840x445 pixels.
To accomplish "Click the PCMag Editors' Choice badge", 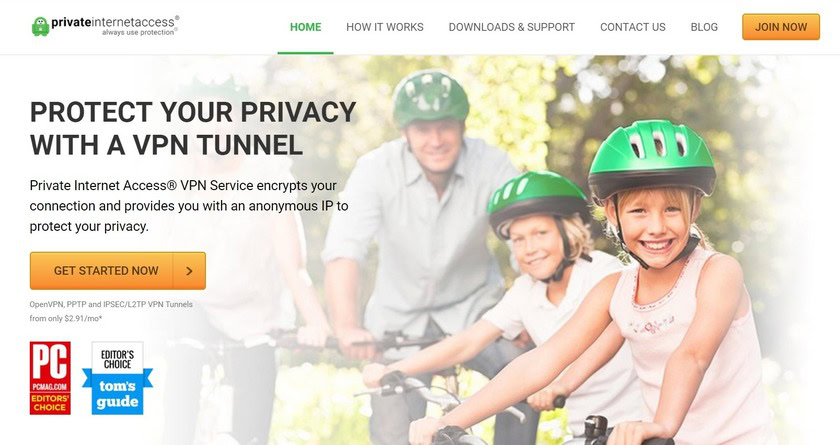I will pyautogui.click(x=50, y=378).
